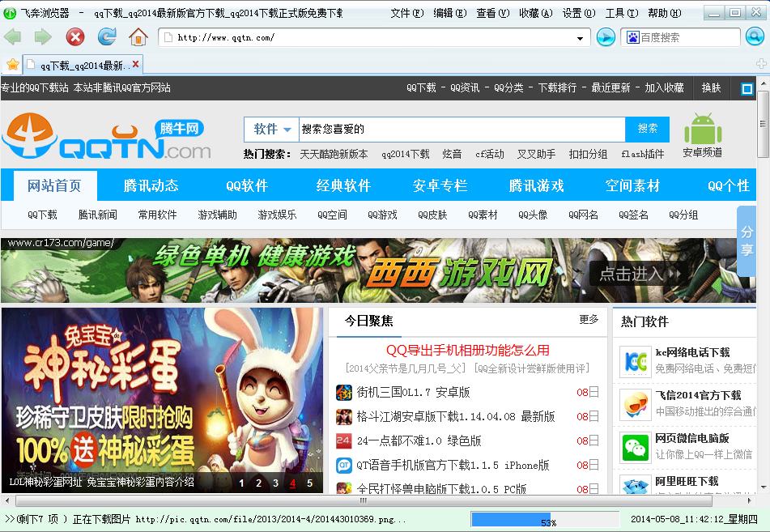Select slide number 5 in the carousel

tap(309, 483)
